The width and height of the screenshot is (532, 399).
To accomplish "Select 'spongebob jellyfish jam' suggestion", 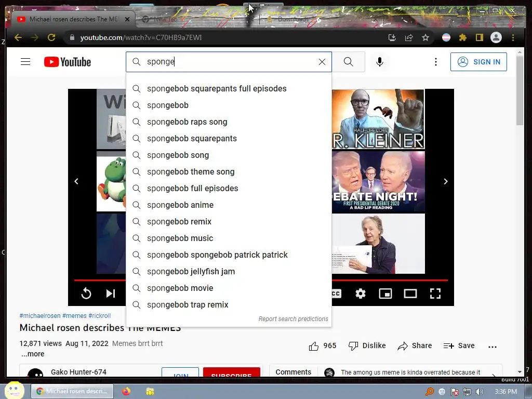I will click(x=229, y=271).
